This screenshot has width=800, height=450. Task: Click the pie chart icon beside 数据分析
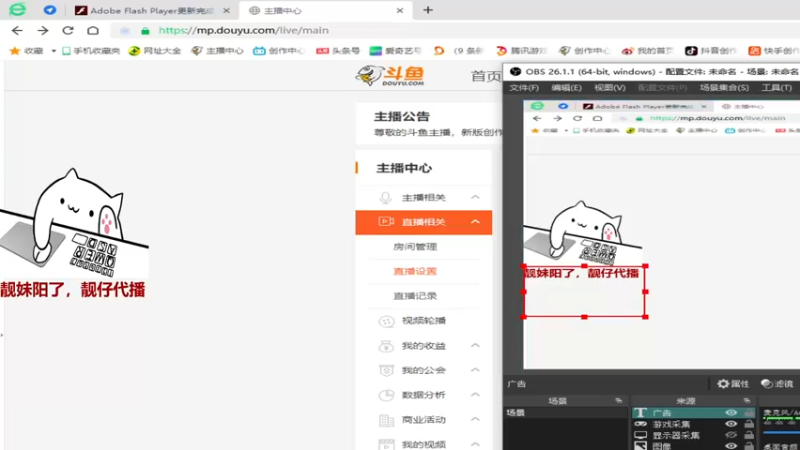point(386,395)
